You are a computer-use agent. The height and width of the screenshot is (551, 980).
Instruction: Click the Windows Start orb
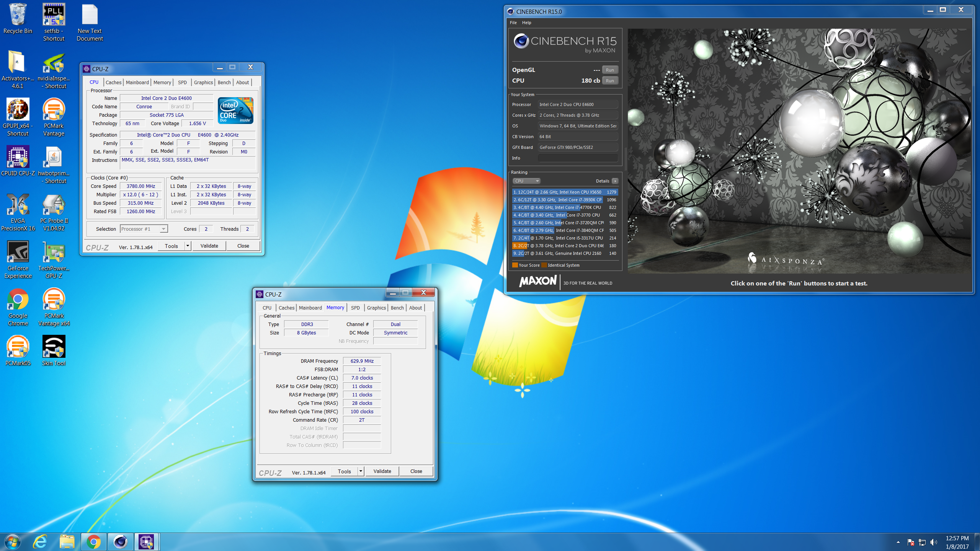click(13, 542)
